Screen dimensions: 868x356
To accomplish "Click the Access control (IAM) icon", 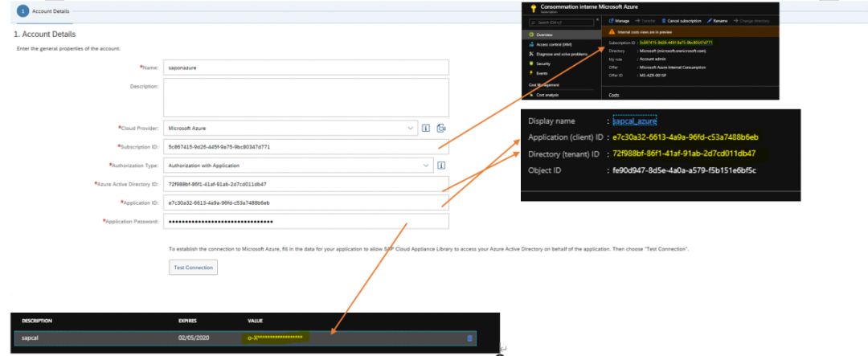I will point(531,44).
